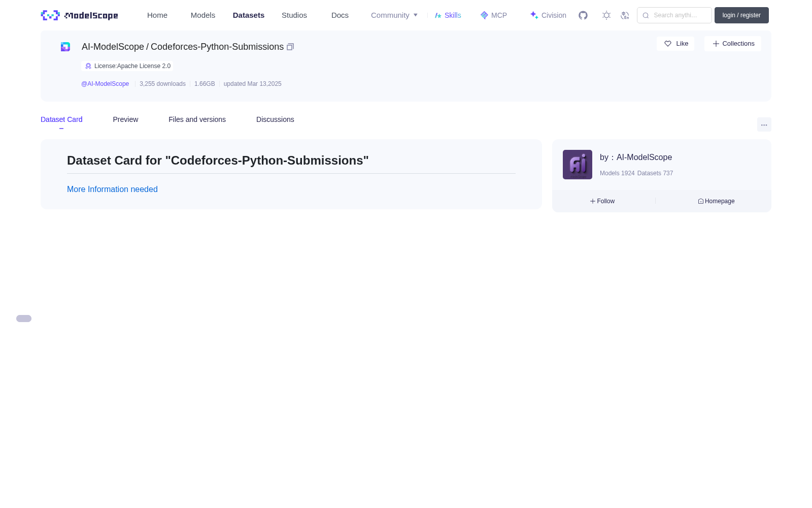Click the ModelScope logo
This screenshot has height=508, width=812.
[x=79, y=15]
